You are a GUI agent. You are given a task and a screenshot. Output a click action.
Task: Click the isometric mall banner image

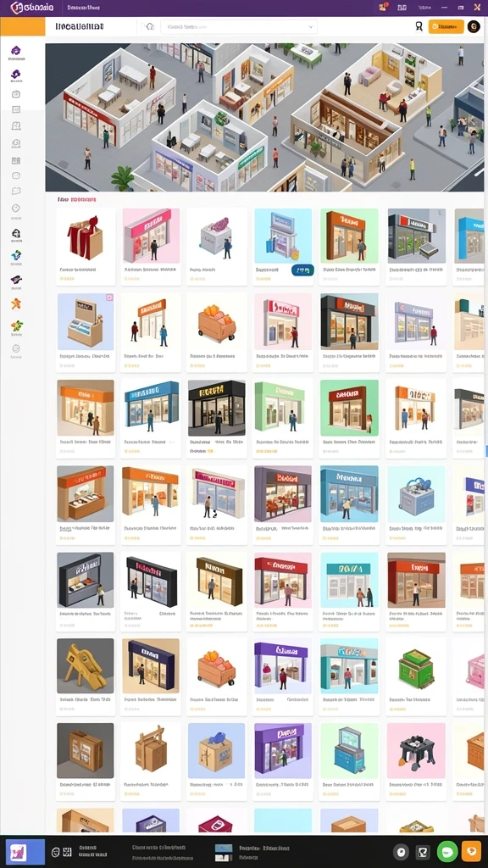point(264,117)
